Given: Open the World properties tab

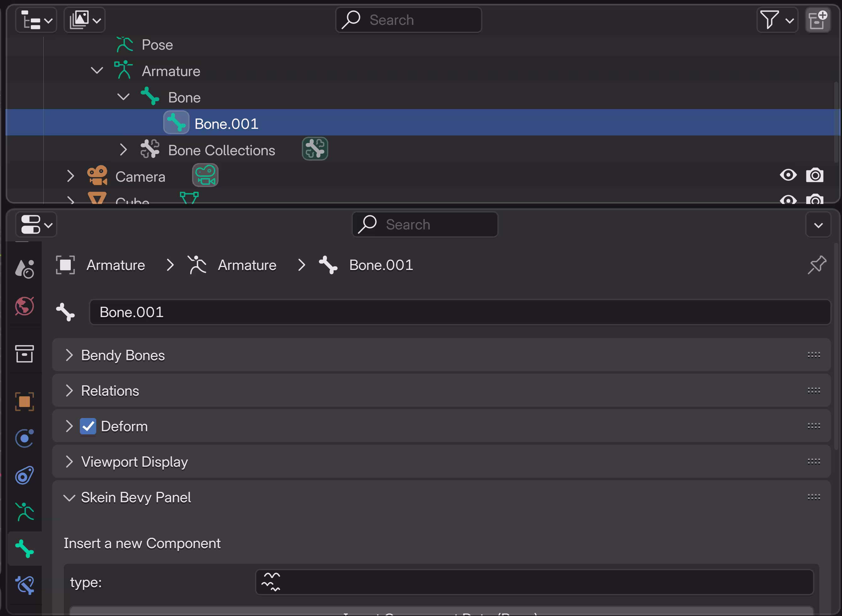Looking at the screenshot, I should (x=25, y=306).
